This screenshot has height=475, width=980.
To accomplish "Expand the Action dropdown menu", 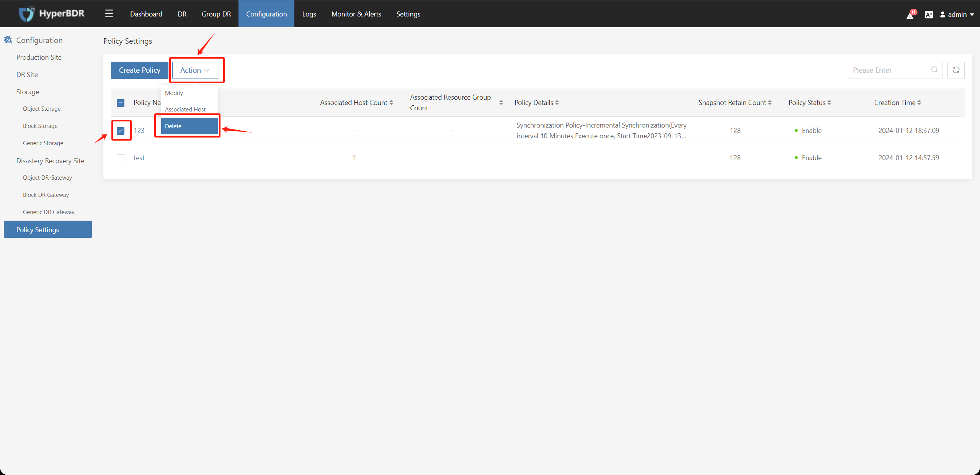I will pos(195,70).
